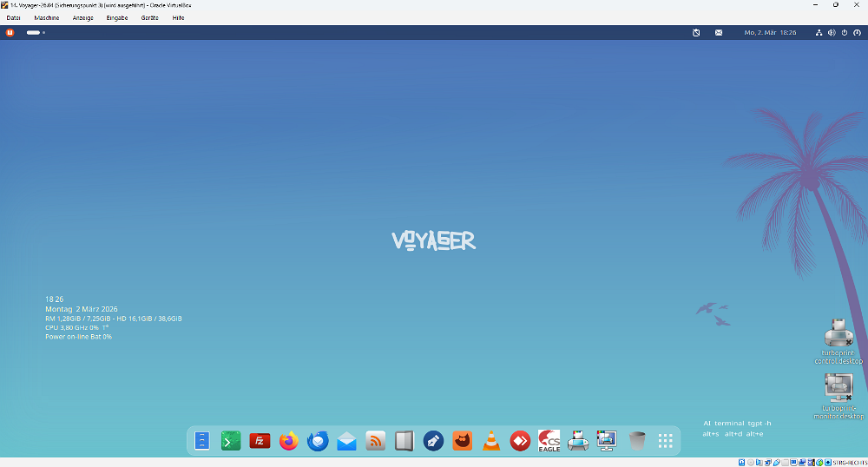Open Firefox browser from dock

[x=289, y=441]
